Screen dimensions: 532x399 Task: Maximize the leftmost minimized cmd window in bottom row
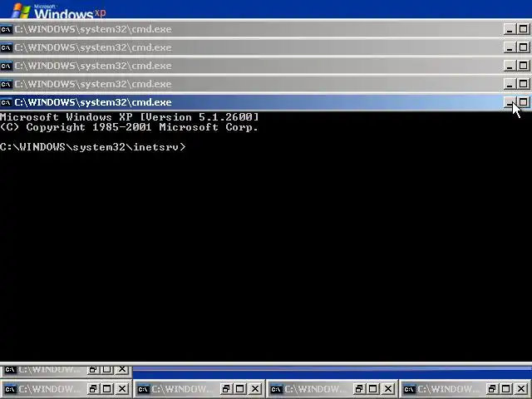(x=107, y=389)
